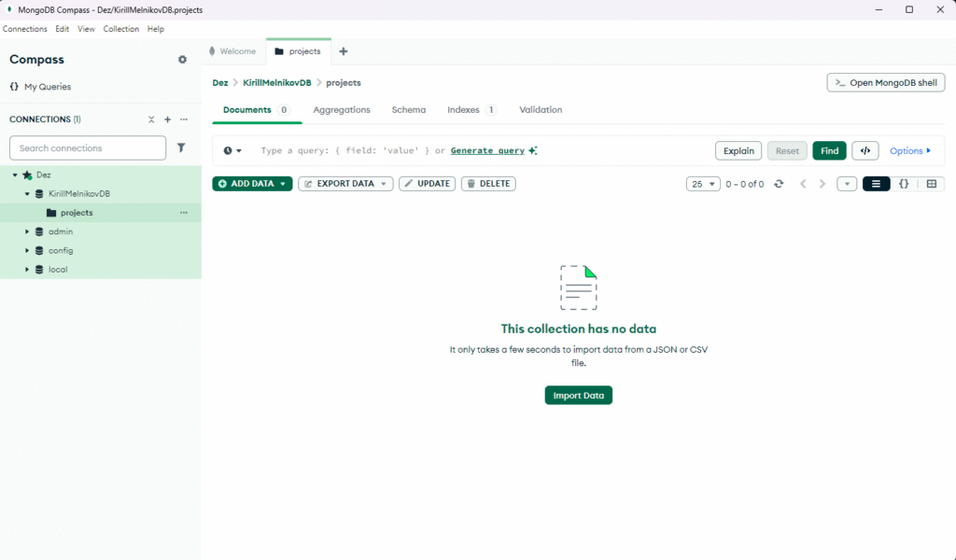Open the Indexes tab

pos(471,110)
